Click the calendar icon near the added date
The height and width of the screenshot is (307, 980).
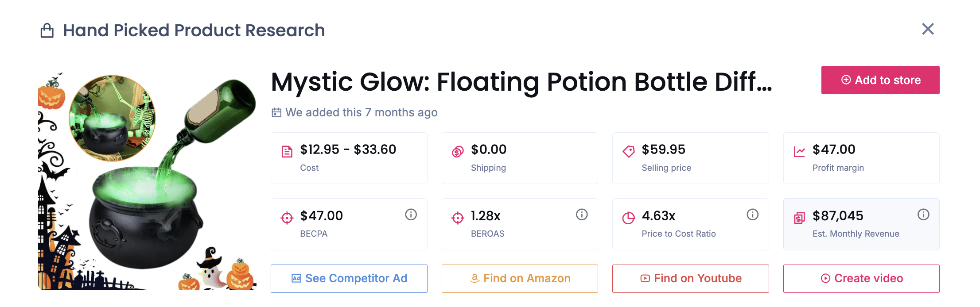(x=276, y=112)
